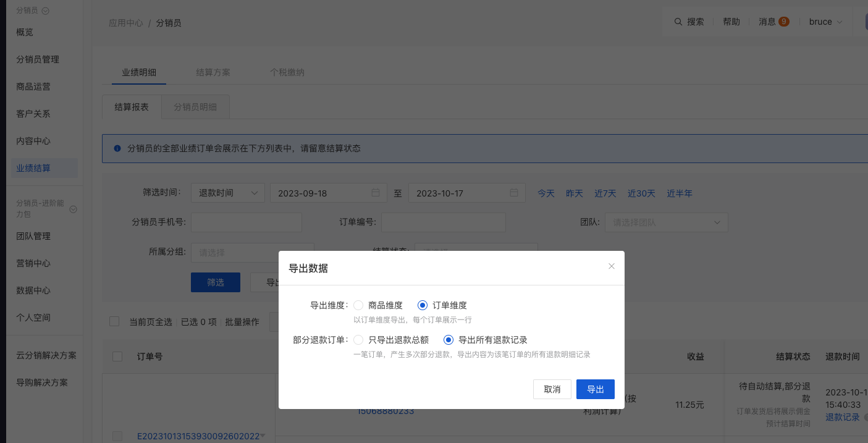Collapse the 分销员-进阶能力包 section
This screenshot has height=443, width=868.
pos(73,209)
